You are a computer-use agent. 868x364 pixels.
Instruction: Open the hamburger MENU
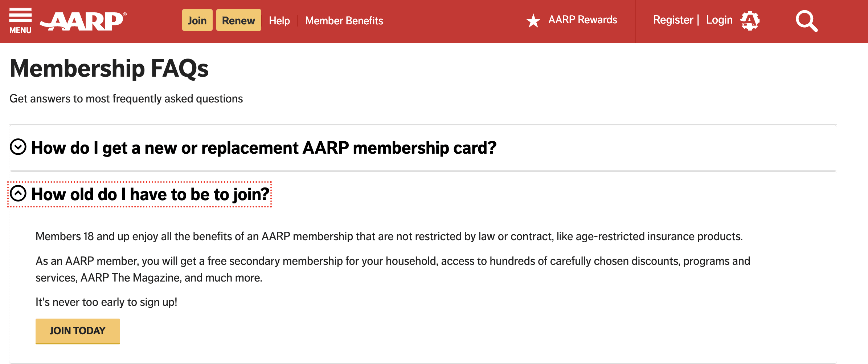click(x=20, y=20)
